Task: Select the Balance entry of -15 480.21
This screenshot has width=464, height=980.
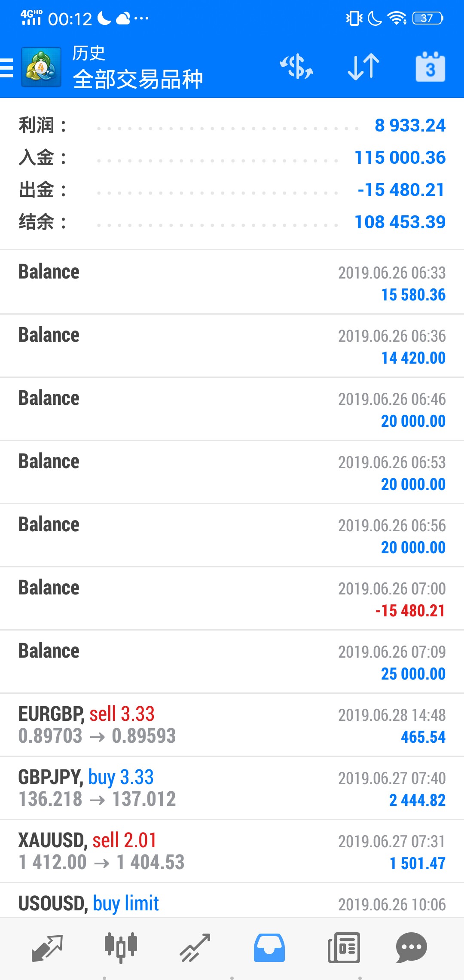Action: [232, 598]
